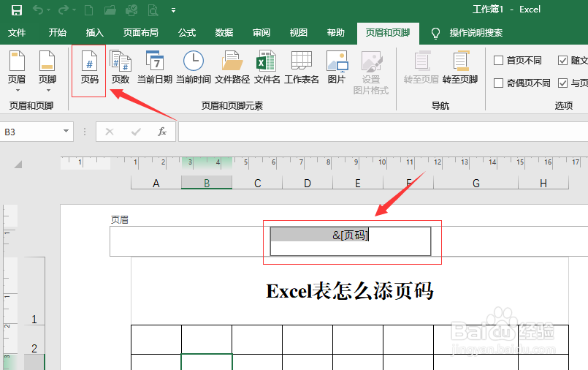Switch to the 数据 tab
Screen dimensions: 588x370
(224, 33)
